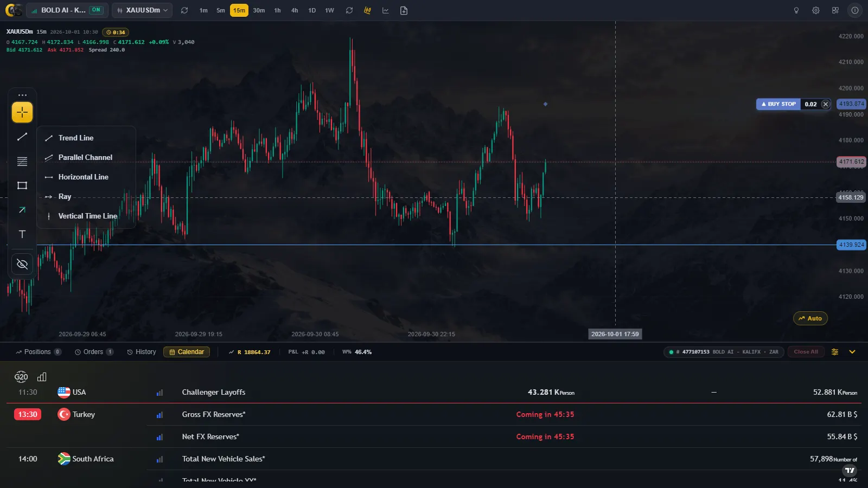Viewport: 868px width, 488px height.
Task: Open the indicators line chart icon
Action: tap(386, 10)
